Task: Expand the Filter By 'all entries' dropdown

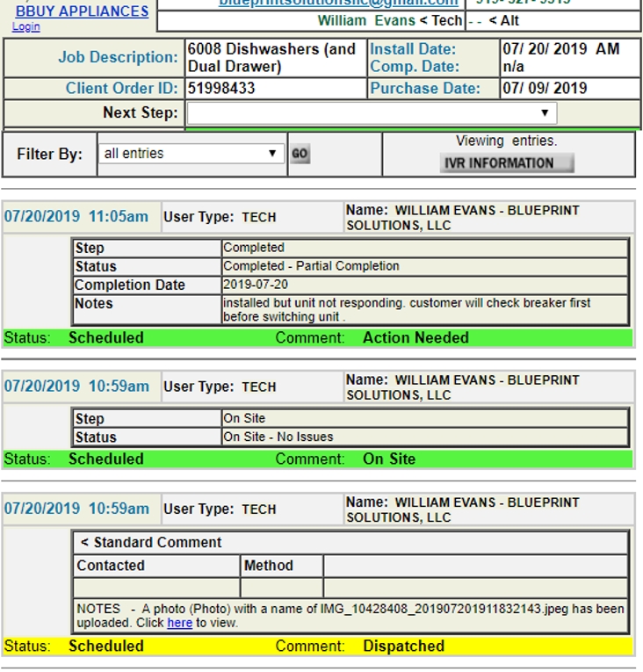Action: pos(191,154)
